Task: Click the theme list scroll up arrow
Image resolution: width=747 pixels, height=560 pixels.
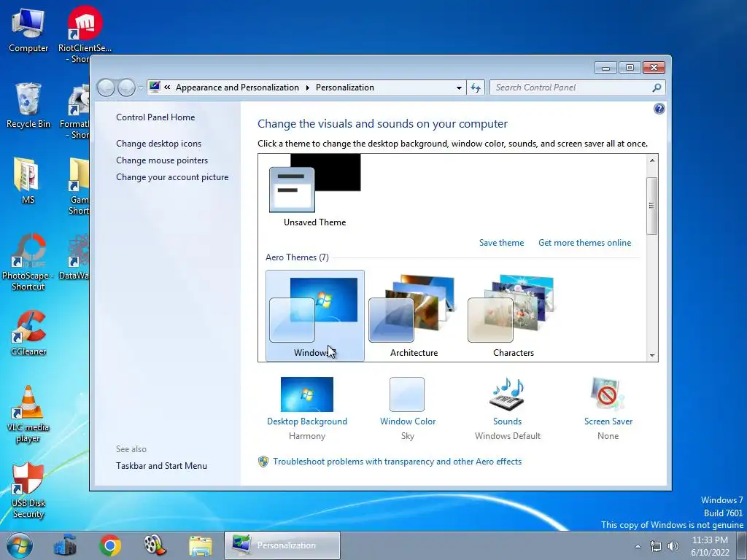Action: pos(652,160)
